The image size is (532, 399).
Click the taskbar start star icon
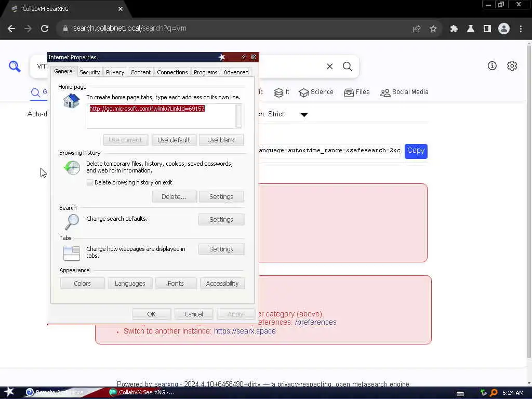(x=9, y=392)
